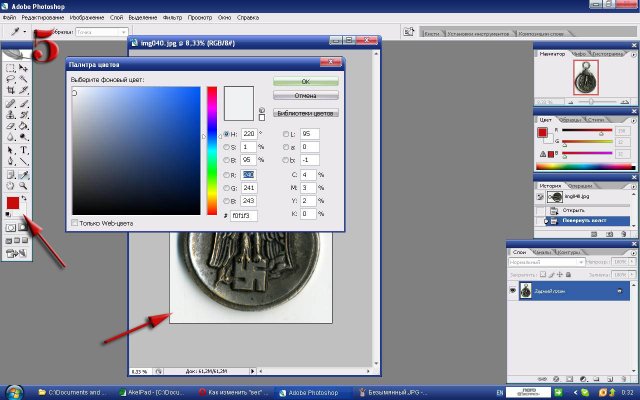Switch to AkelPad in the taskbar
The height and width of the screenshot is (400, 640).
(155, 393)
